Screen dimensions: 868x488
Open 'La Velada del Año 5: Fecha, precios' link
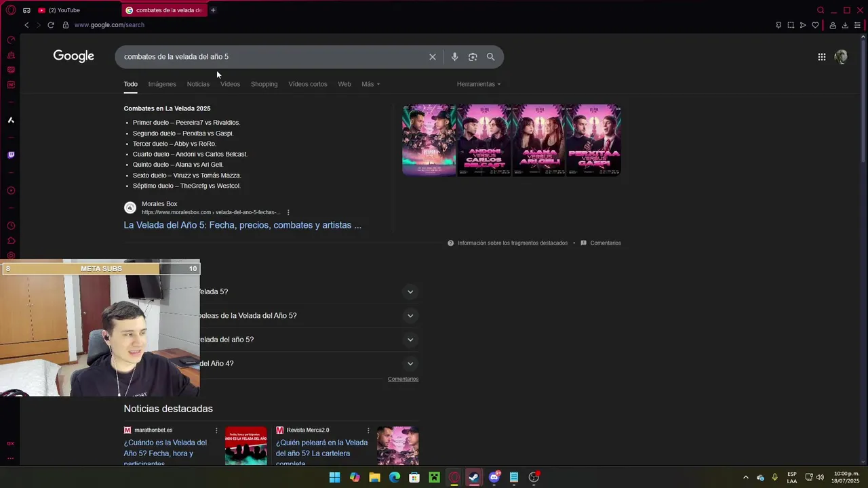pos(242,225)
